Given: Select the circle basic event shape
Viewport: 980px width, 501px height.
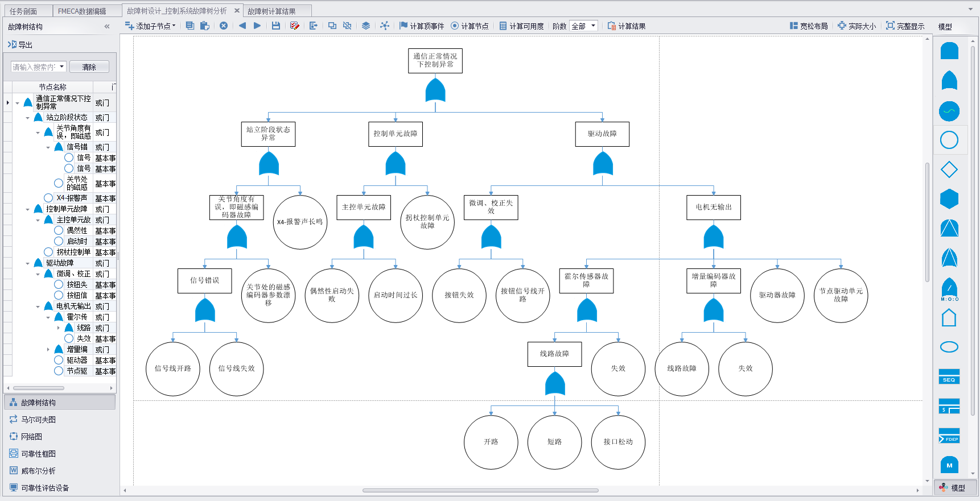Looking at the screenshot, I should tap(949, 140).
